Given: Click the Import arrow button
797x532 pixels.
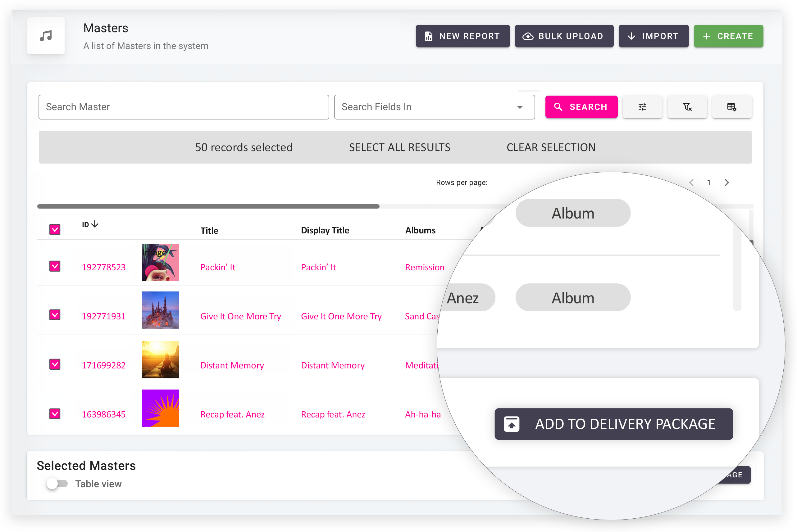Looking at the screenshot, I should [653, 36].
